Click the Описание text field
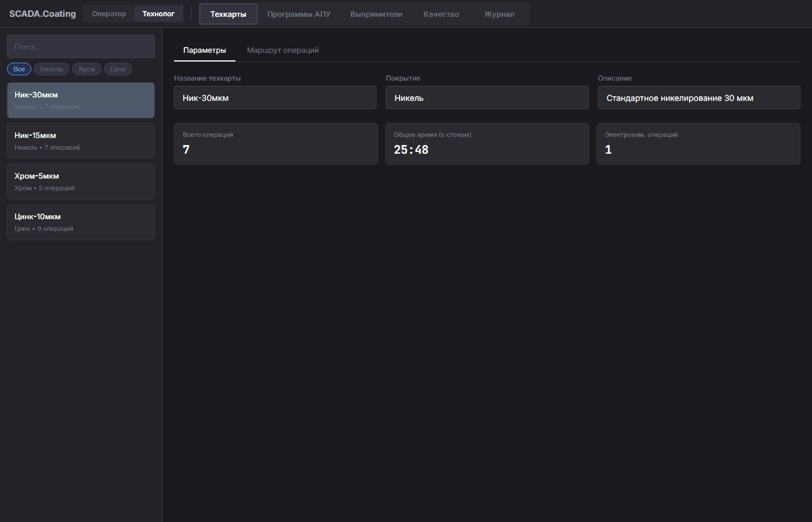 click(698, 98)
